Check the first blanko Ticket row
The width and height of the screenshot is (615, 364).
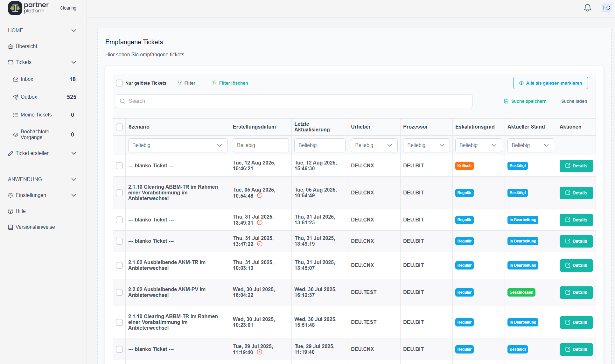(x=119, y=166)
